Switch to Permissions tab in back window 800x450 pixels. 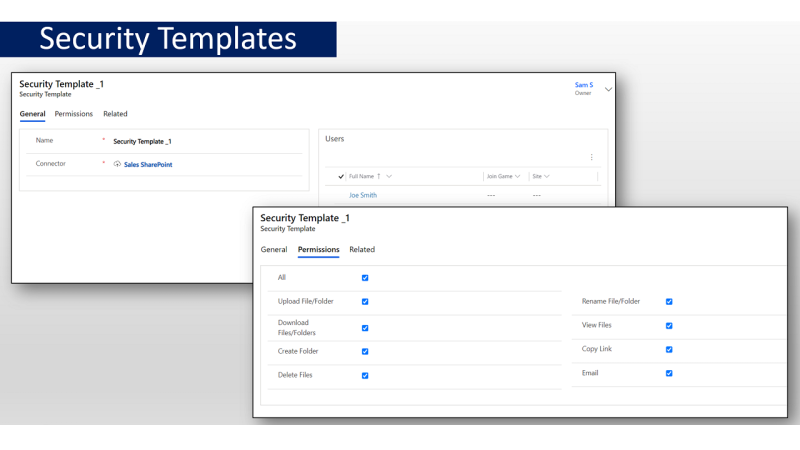coord(73,114)
